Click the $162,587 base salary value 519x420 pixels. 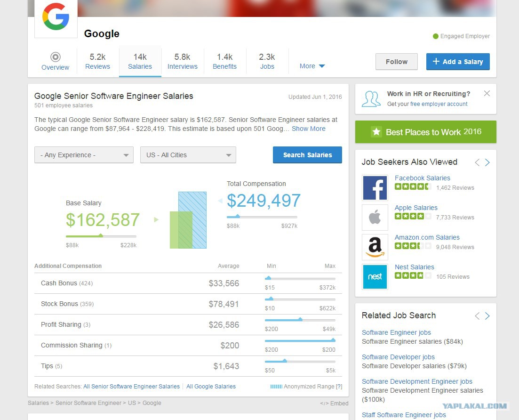coord(103,219)
